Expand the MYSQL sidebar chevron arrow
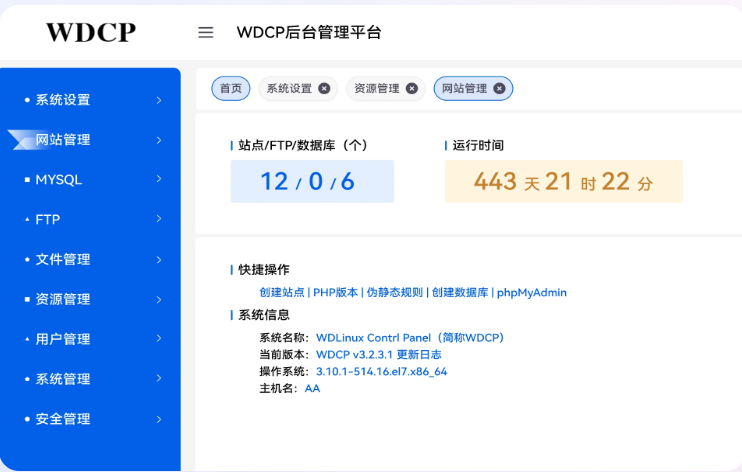 pos(159,180)
